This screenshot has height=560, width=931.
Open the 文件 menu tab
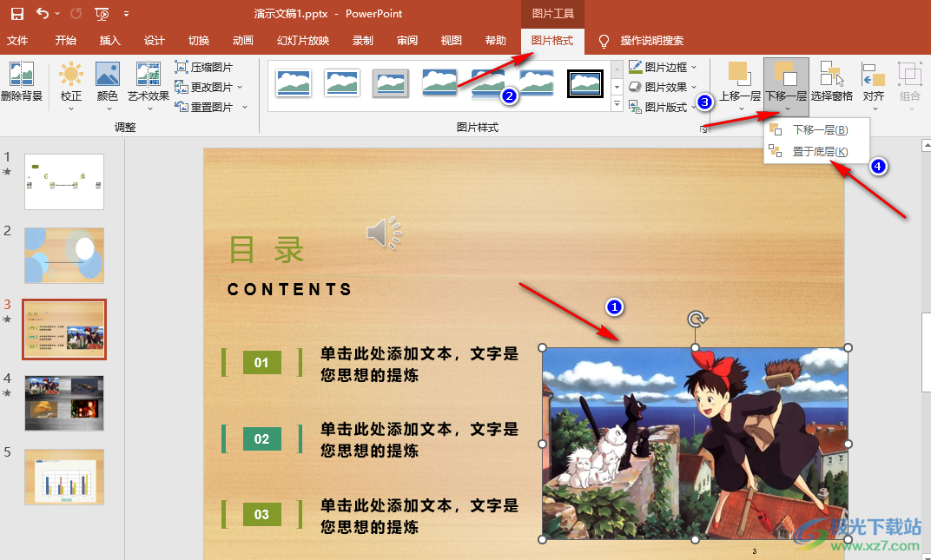click(17, 41)
